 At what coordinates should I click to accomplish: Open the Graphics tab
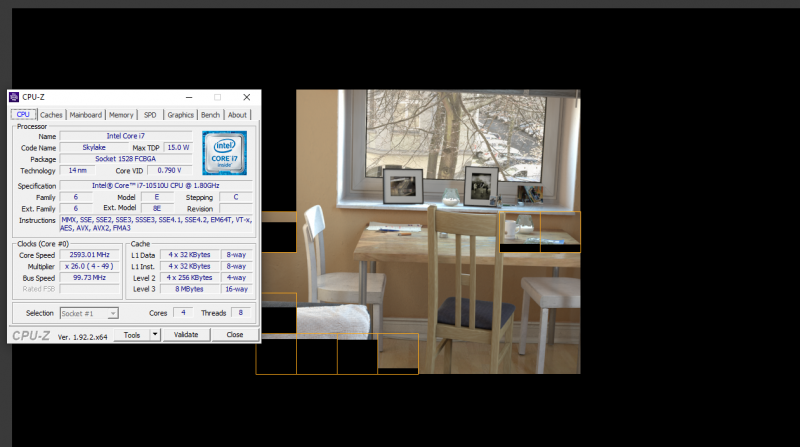click(180, 115)
